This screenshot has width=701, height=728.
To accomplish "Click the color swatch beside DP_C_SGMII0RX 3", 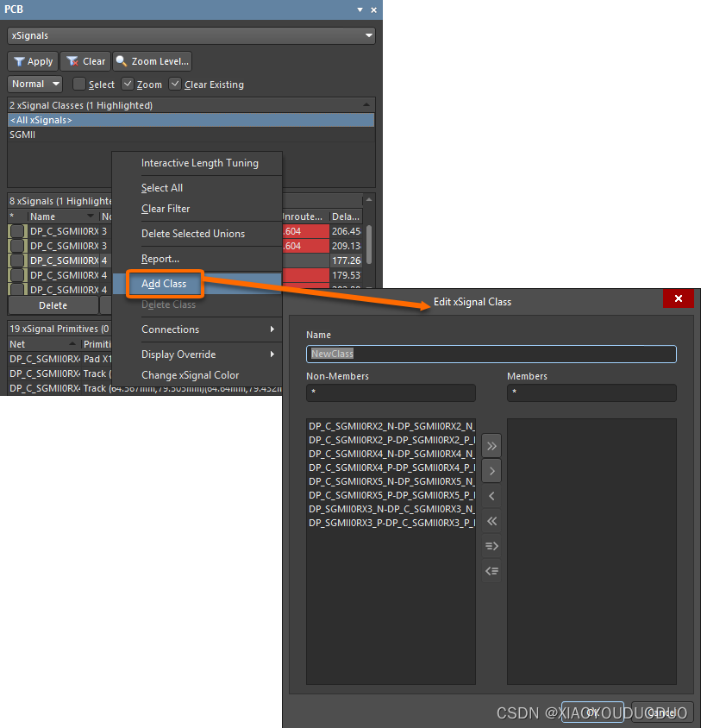I will (x=17, y=231).
